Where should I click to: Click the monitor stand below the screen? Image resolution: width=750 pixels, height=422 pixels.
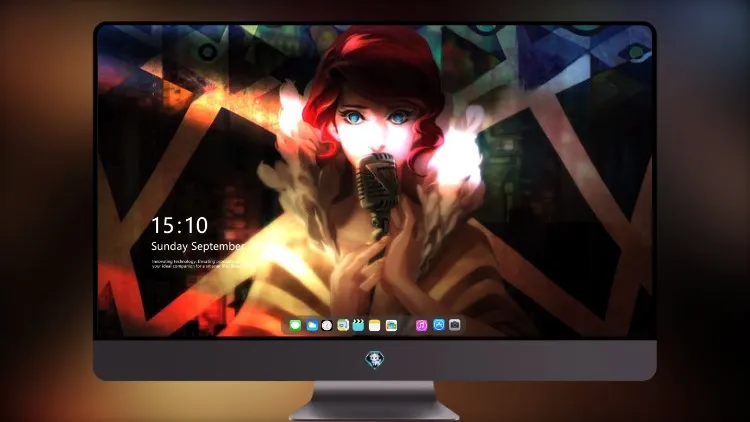tap(375, 400)
